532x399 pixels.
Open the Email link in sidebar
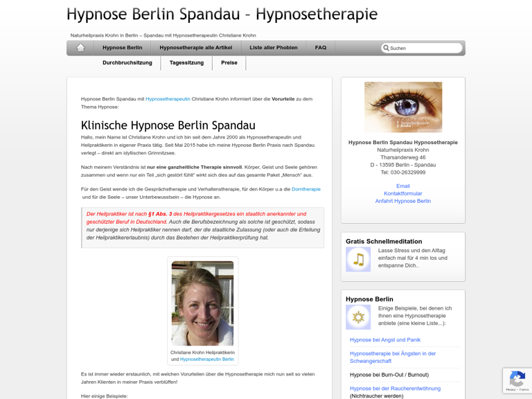click(x=403, y=186)
